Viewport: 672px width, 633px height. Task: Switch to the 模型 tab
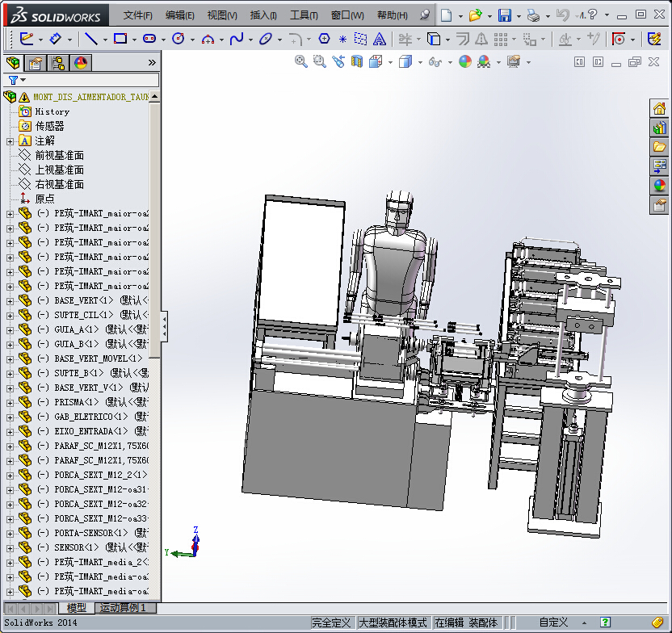pos(77,608)
